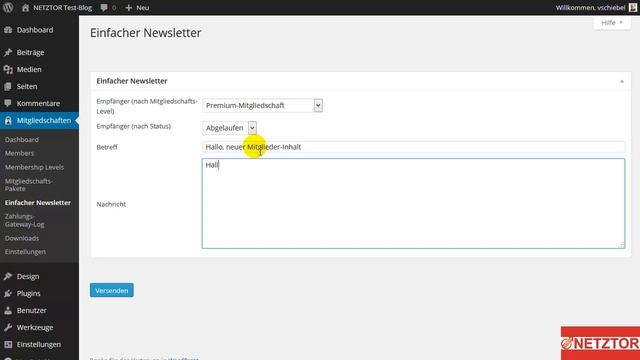This screenshot has width=640, height=360.
Task: Click Neu in the admin bar
Action: (x=142, y=7)
